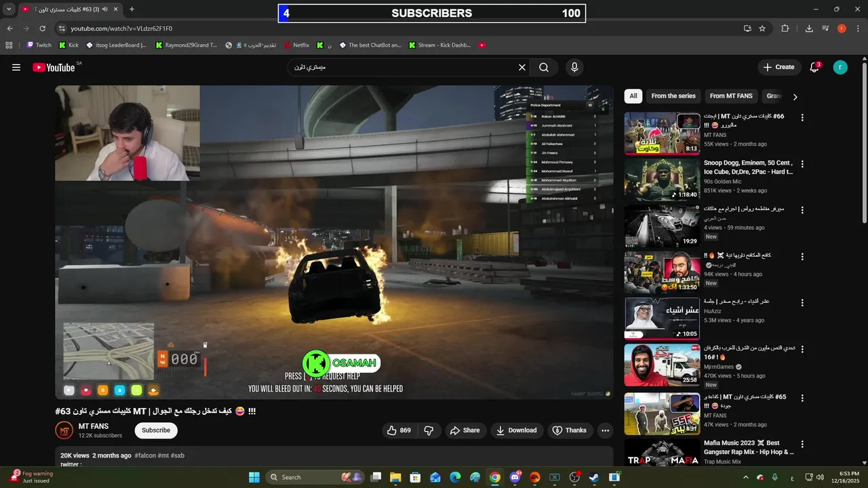This screenshot has height=488, width=868.
Task: Launch Steam from the taskbar
Action: (594, 477)
